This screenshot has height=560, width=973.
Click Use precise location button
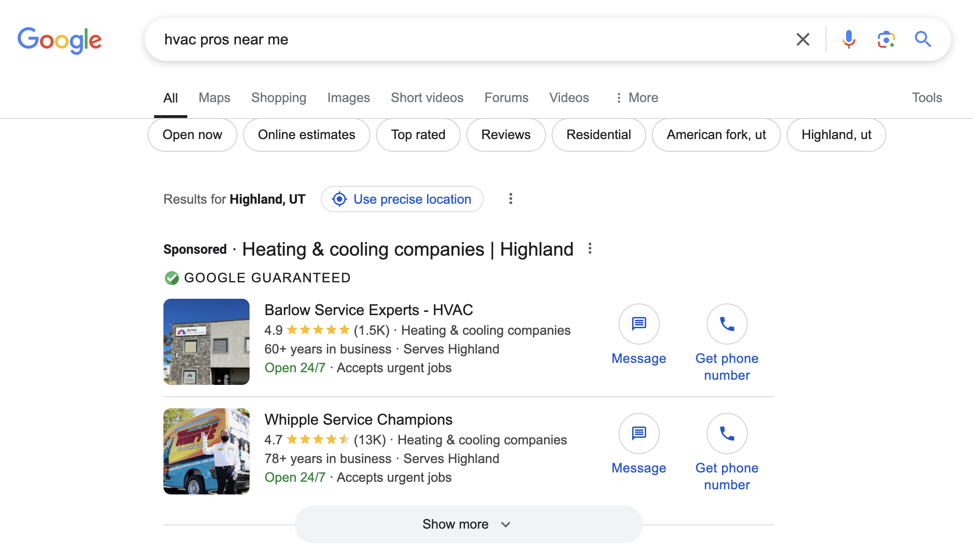click(402, 199)
